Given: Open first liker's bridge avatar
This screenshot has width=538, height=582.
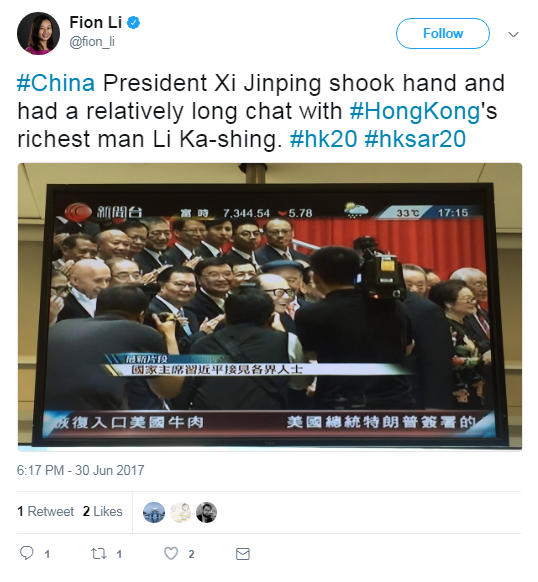Looking at the screenshot, I should click(x=154, y=512).
